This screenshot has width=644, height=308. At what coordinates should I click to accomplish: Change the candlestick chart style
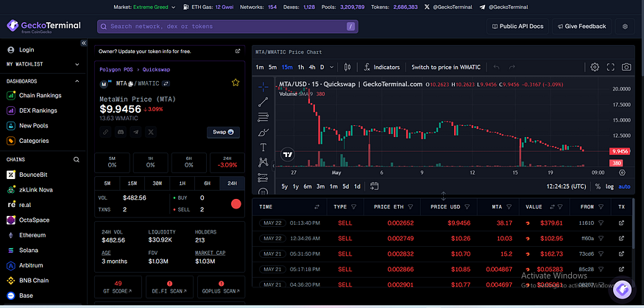tap(347, 67)
